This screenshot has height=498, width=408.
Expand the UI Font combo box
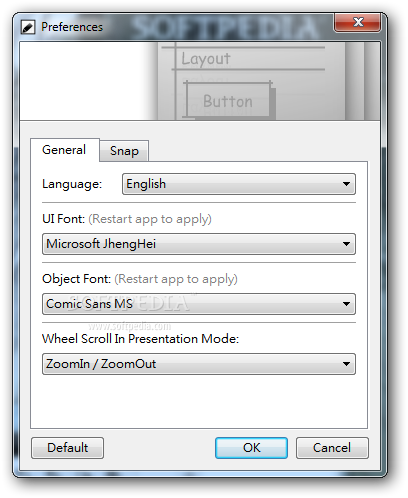pos(199,244)
